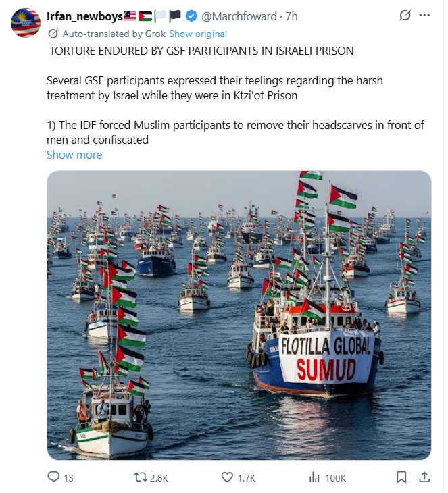Click the repost arrows icon
The width and height of the screenshot is (448, 493).
(x=141, y=477)
